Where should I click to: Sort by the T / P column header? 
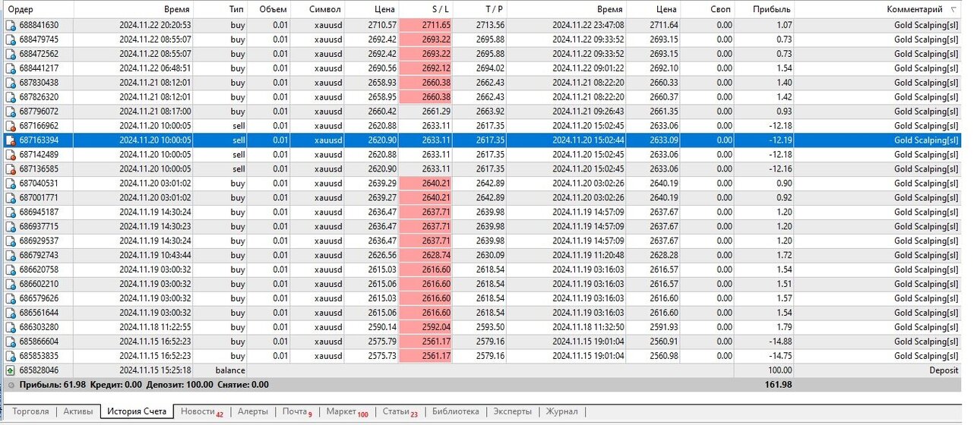479,9
